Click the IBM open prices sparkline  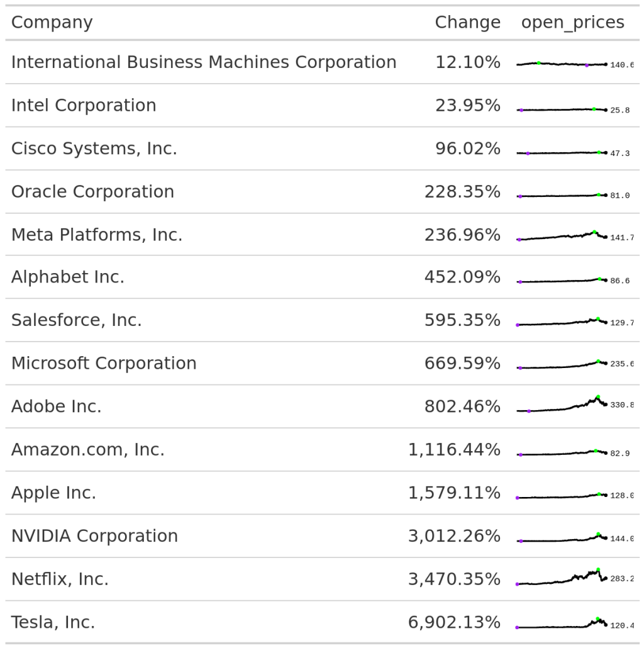(562, 64)
